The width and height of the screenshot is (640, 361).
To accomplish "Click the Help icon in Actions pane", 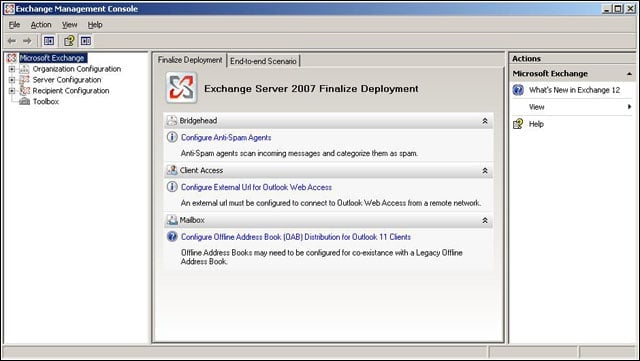I will click(518, 124).
